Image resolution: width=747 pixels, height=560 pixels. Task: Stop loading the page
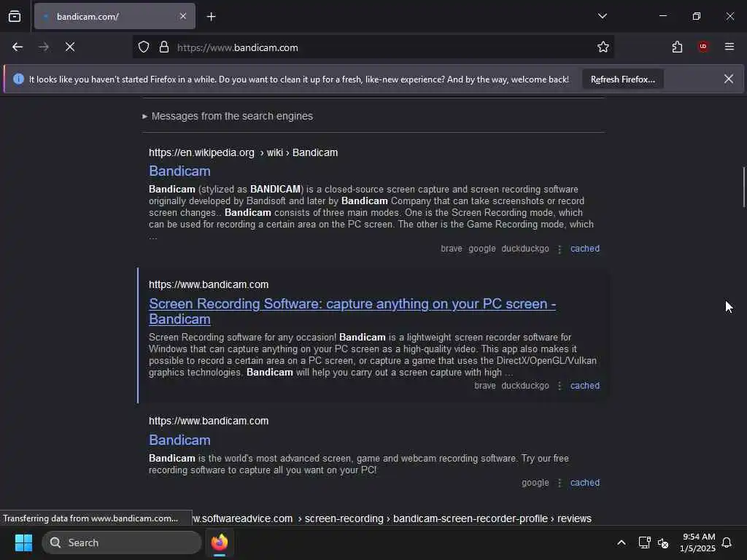click(x=70, y=47)
